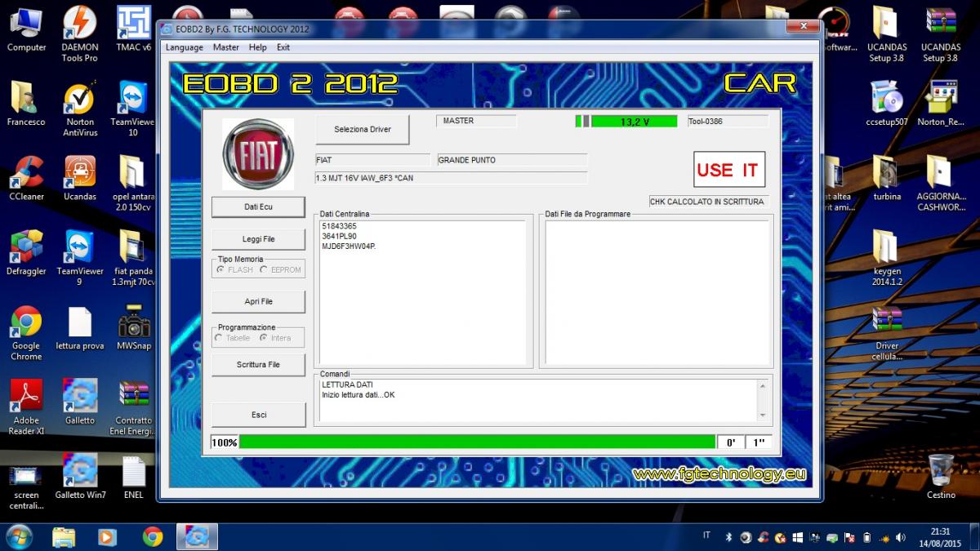Open TeamViewer 10 desktop shortcut
The height and width of the screenshot is (551, 980).
[134, 109]
